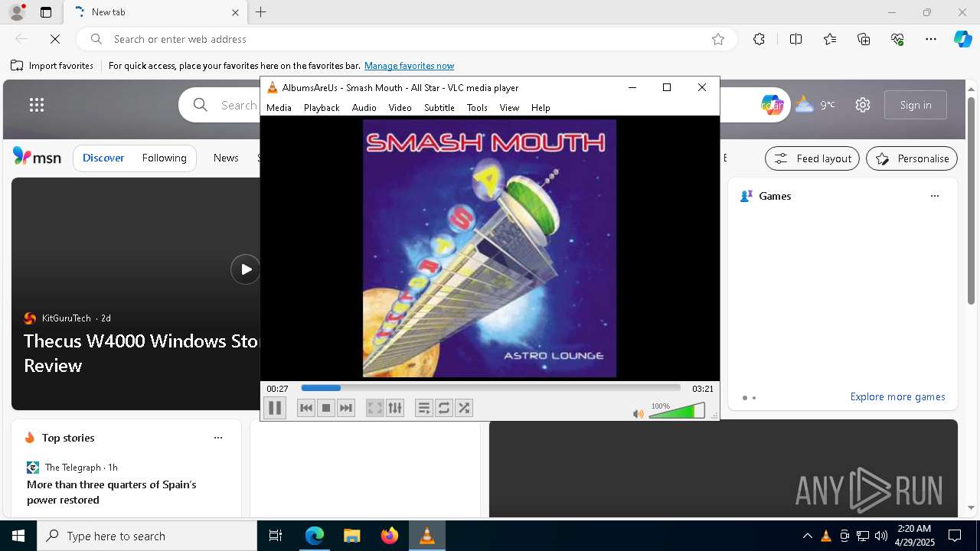Open Spain's power restored article
980x551 pixels.
(x=112, y=492)
